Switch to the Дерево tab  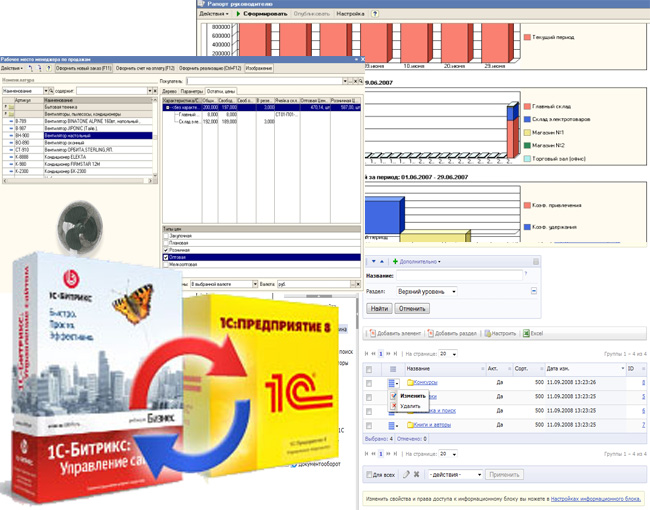(170, 91)
